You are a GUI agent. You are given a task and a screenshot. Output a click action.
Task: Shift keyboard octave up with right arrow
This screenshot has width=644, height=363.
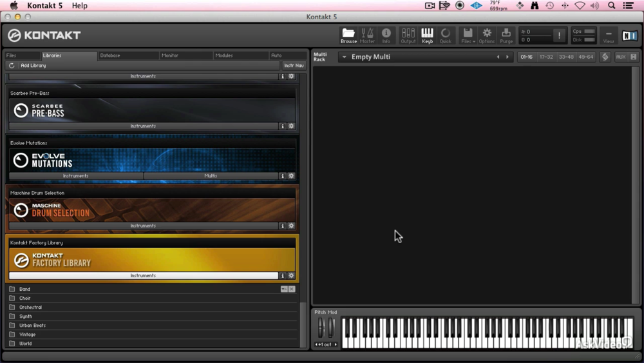tap(336, 344)
